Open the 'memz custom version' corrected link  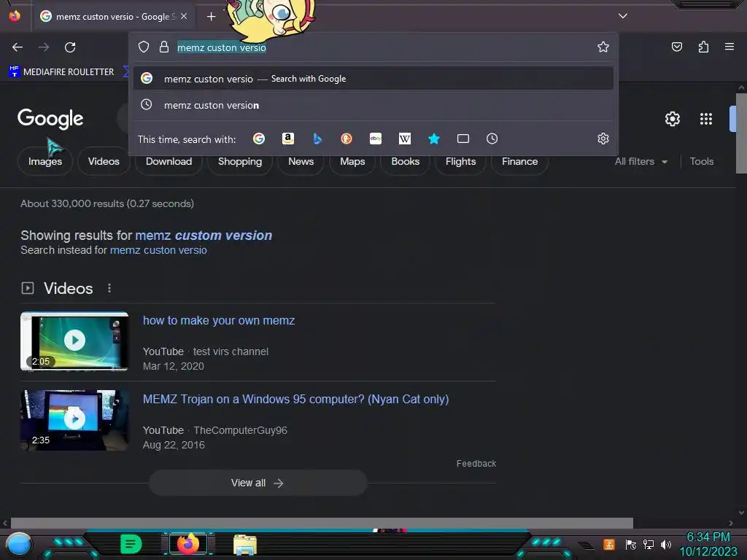click(204, 236)
